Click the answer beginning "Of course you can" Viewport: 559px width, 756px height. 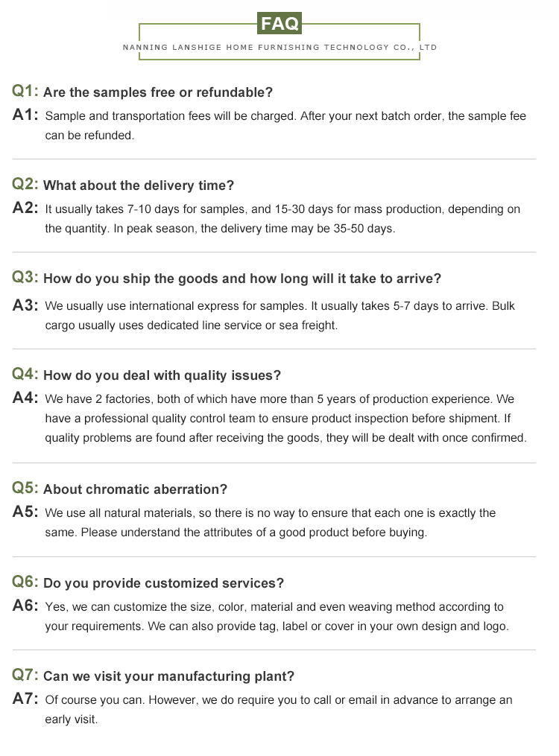[279, 710]
